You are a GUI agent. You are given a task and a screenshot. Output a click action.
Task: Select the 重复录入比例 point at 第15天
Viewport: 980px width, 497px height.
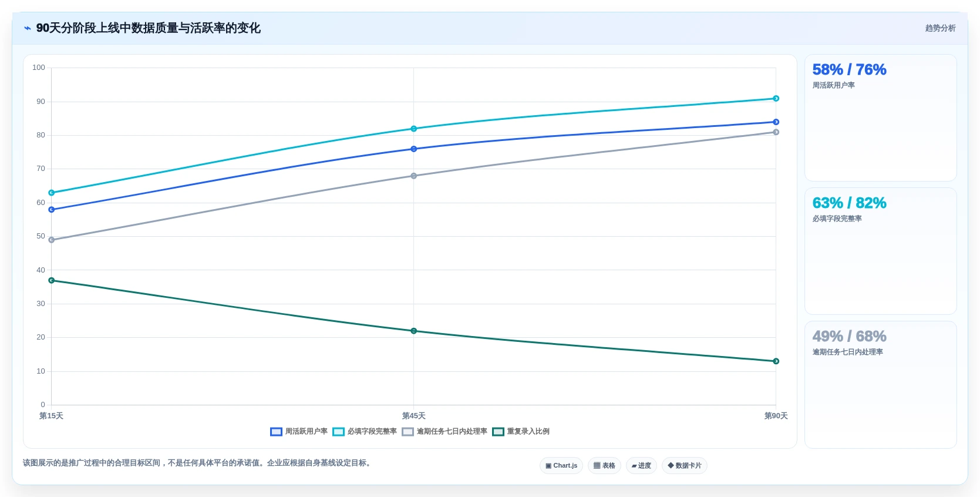coord(52,281)
